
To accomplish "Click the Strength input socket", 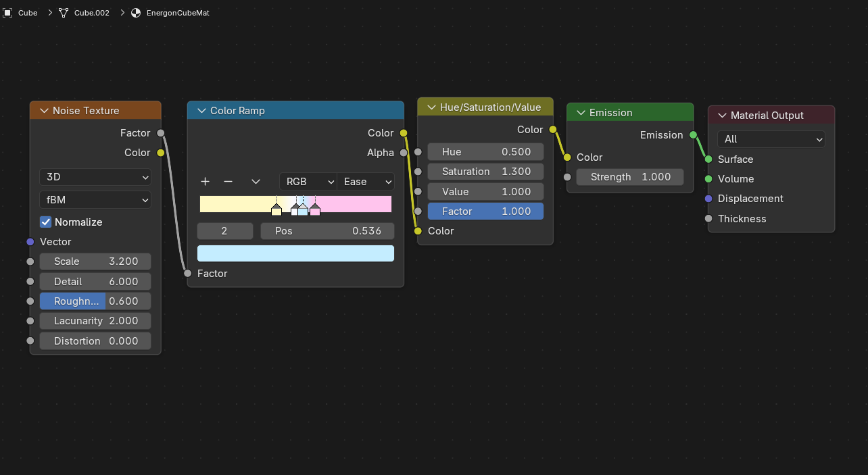I will 566,177.
